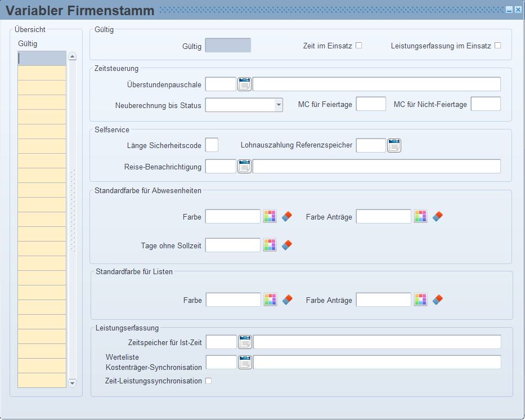Viewport: 525px width, 420px height.
Task: Expand Neuberechnung bis Status dropdown
Action: 279,105
